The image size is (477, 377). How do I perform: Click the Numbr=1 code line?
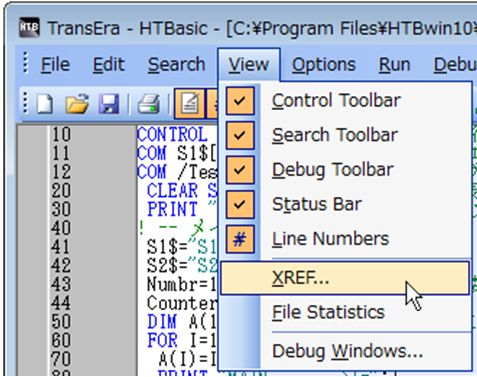click(182, 284)
